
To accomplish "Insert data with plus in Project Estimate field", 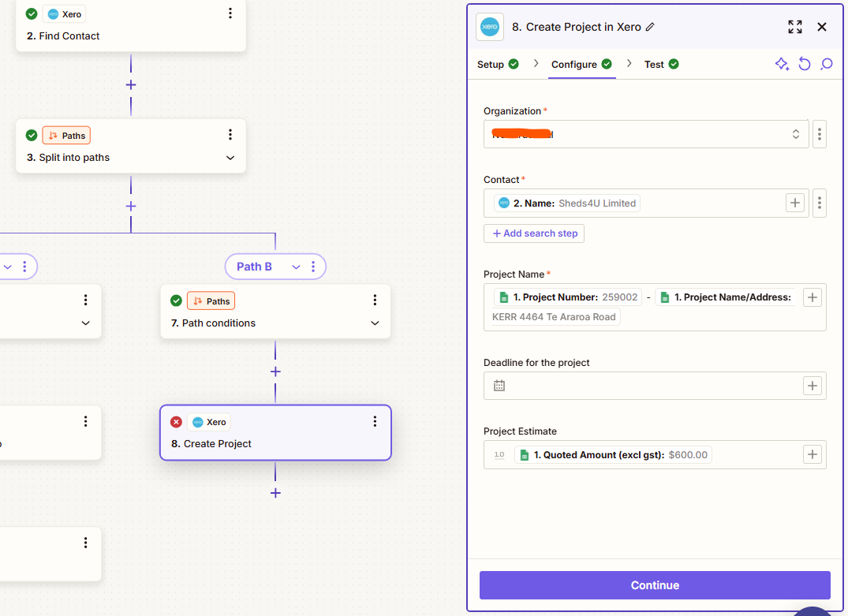I will coord(813,455).
